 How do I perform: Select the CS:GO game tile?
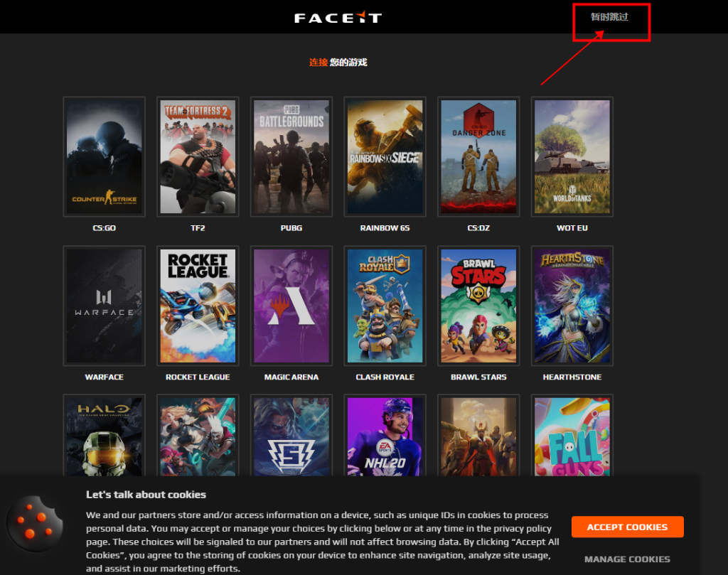pos(104,156)
